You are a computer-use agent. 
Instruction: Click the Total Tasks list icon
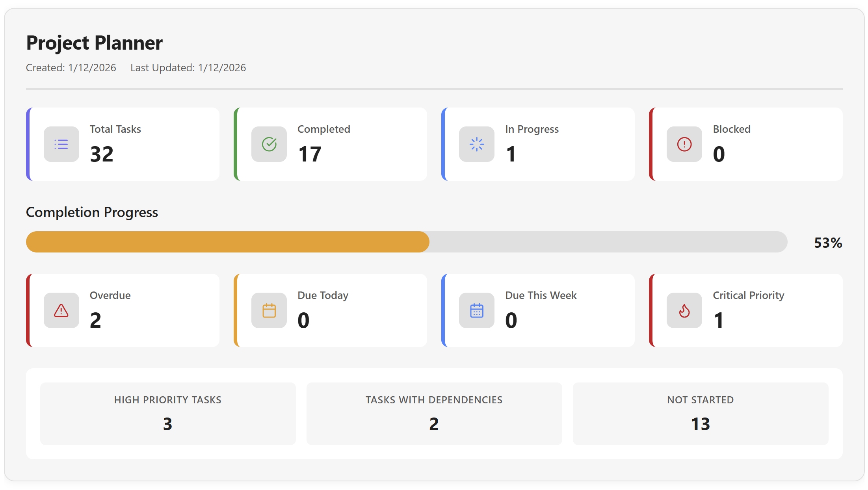click(x=61, y=144)
